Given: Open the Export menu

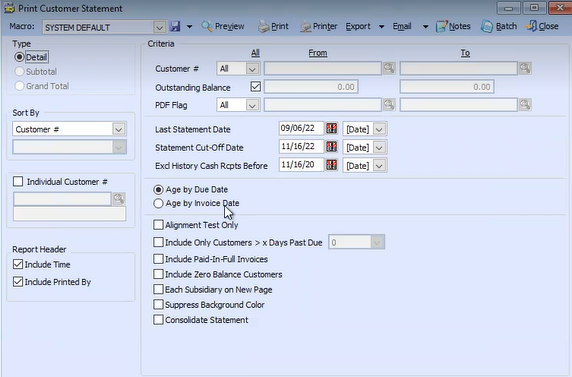Looking at the screenshot, I should coord(365,26).
